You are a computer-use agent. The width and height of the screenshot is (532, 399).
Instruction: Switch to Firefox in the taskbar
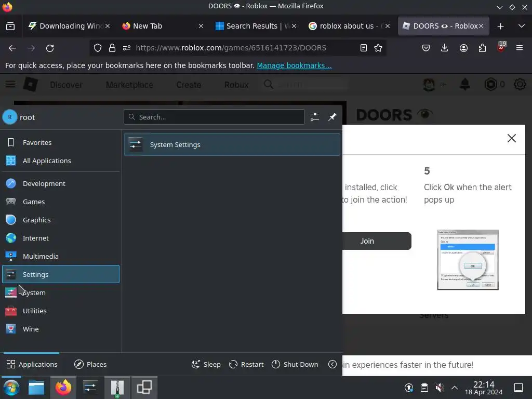coord(63,388)
